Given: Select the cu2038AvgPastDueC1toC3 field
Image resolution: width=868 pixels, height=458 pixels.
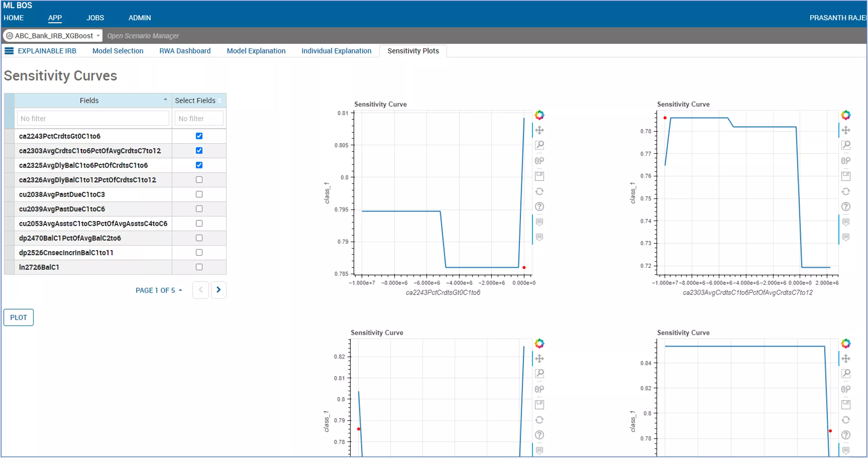Looking at the screenshot, I should [199, 194].
